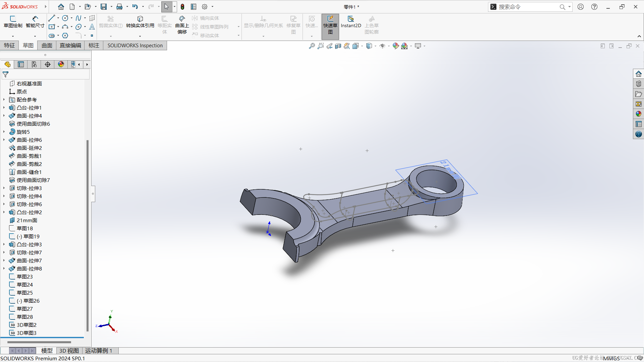644x362 pixels.
Task: Select the Line sketch tool
Action: pyautogui.click(x=51, y=18)
